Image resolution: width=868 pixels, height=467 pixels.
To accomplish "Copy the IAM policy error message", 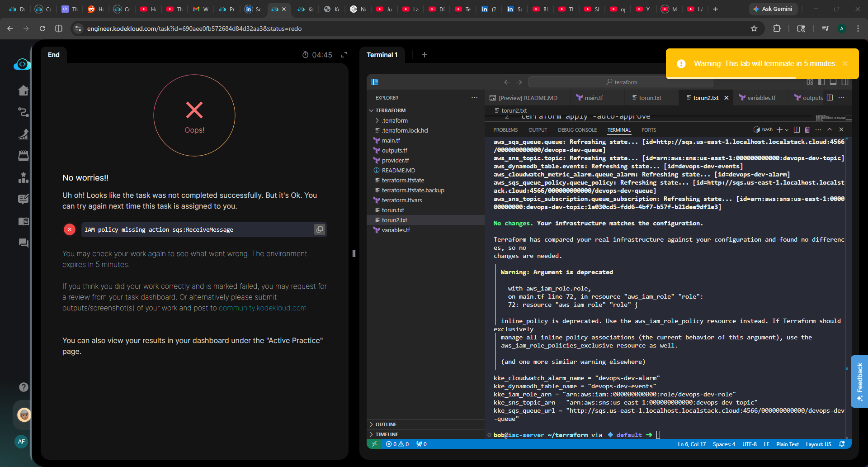I will tap(319, 229).
